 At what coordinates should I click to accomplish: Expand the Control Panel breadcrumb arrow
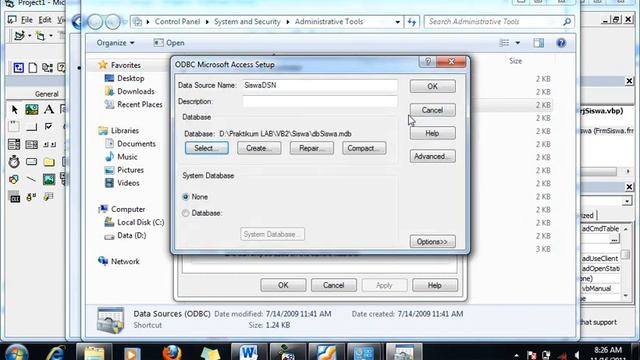coord(207,22)
